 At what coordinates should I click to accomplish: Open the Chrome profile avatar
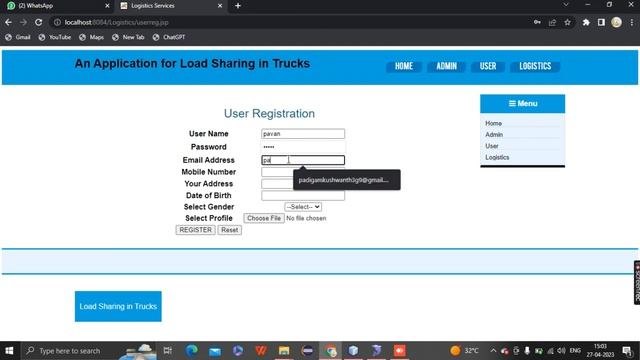pyautogui.click(x=616, y=22)
